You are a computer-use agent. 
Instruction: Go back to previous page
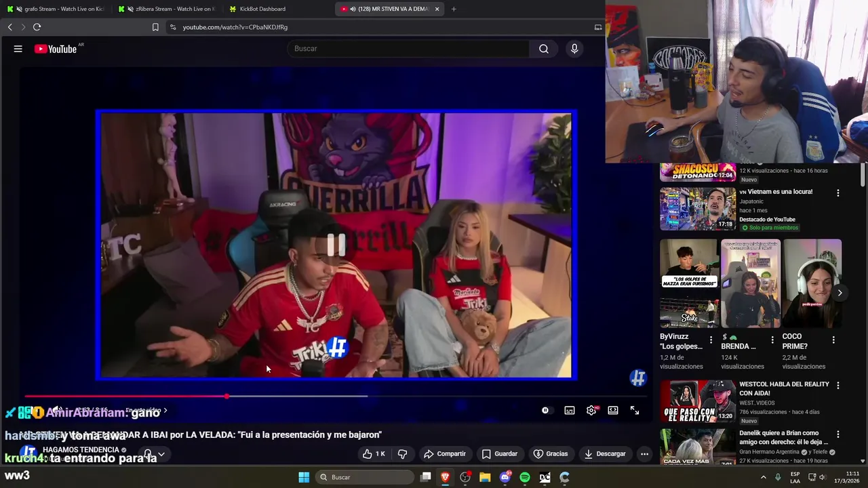9,27
